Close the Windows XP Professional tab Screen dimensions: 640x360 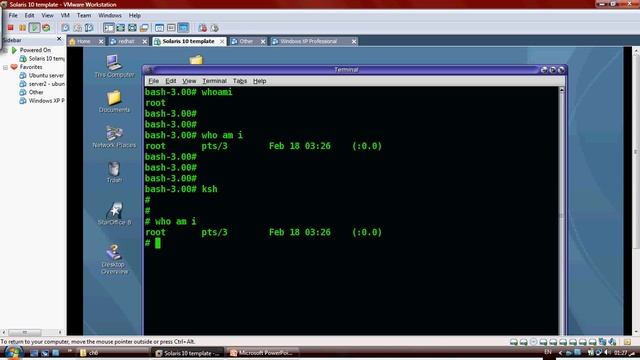click(354, 41)
